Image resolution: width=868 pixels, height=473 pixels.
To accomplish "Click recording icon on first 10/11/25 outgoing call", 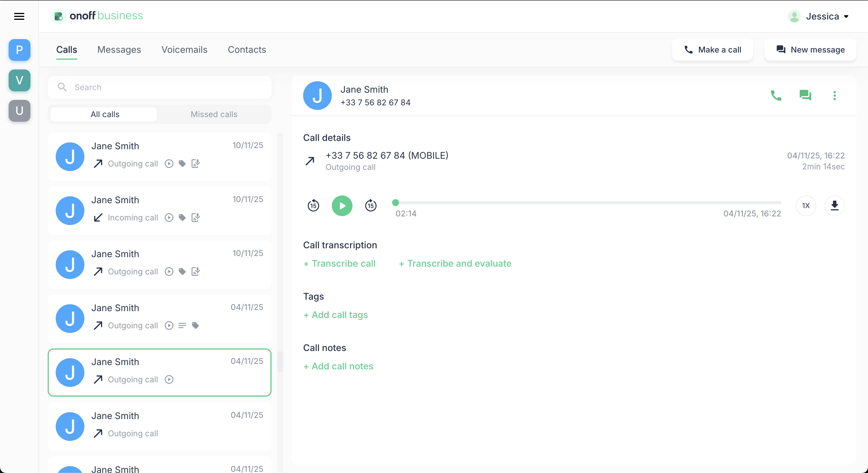I will [x=169, y=164].
